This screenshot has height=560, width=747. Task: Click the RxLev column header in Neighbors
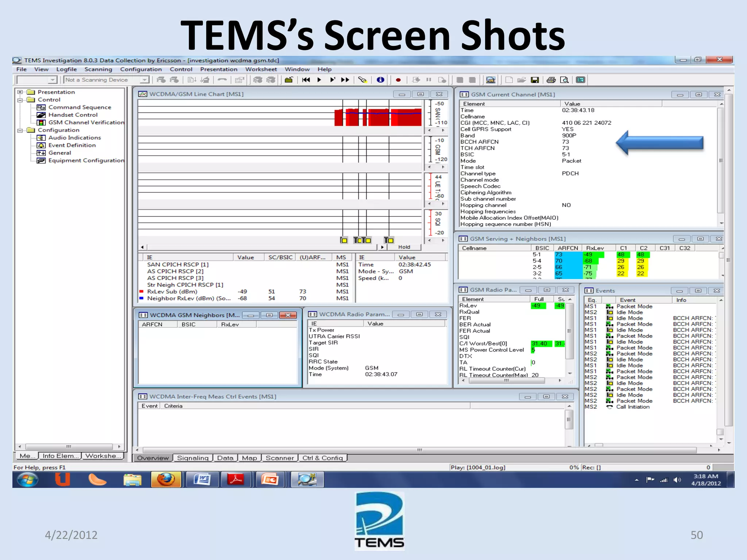click(236, 324)
